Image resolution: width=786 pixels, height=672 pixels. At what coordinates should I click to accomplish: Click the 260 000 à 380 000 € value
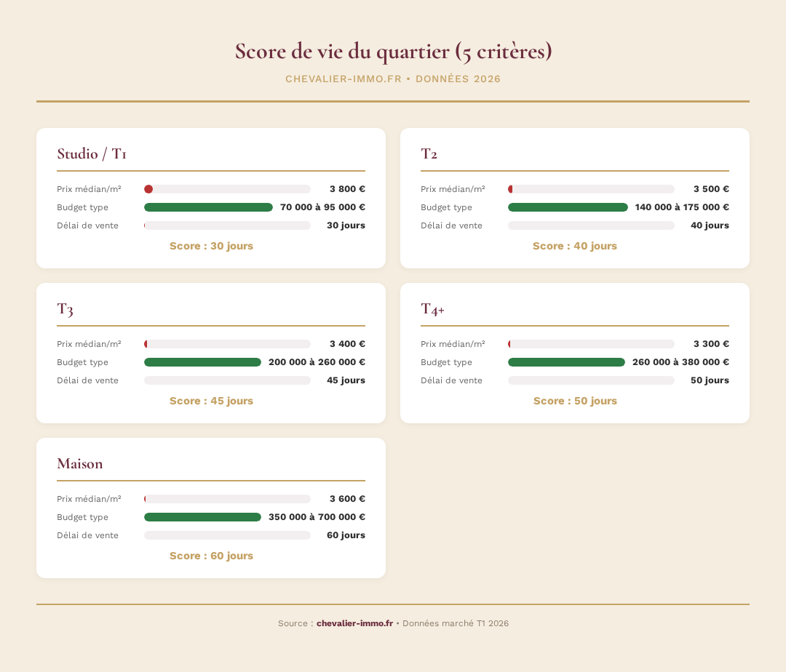pos(680,361)
